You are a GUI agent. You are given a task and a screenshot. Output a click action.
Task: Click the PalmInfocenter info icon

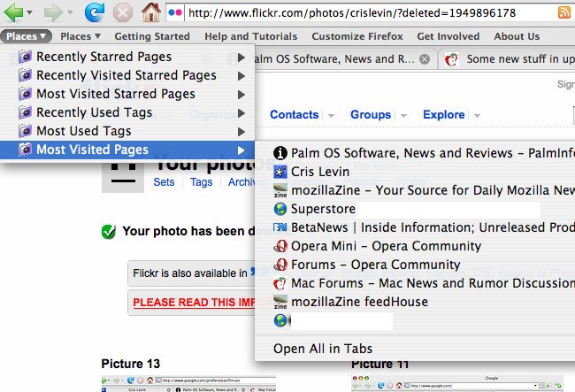click(x=280, y=153)
